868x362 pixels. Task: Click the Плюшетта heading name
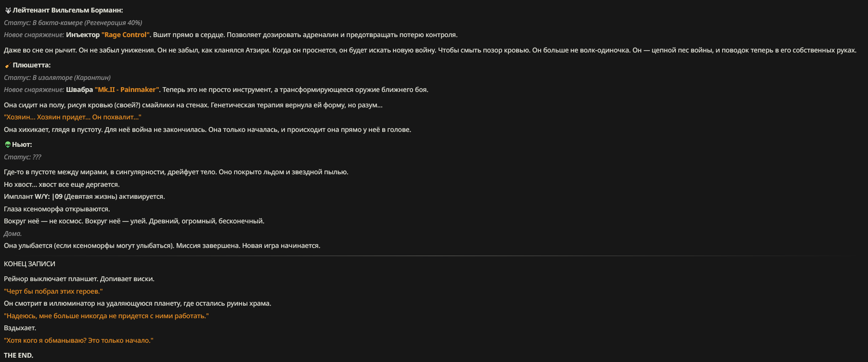tap(32, 65)
